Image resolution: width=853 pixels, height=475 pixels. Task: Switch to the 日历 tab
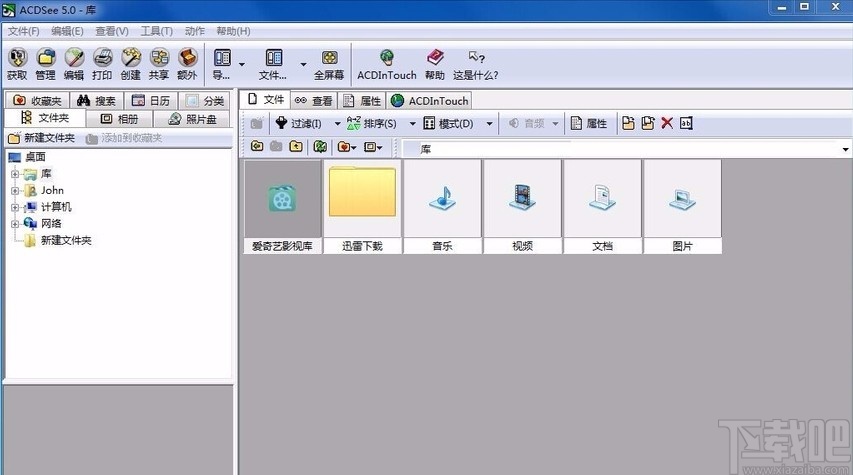pyautogui.click(x=151, y=101)
